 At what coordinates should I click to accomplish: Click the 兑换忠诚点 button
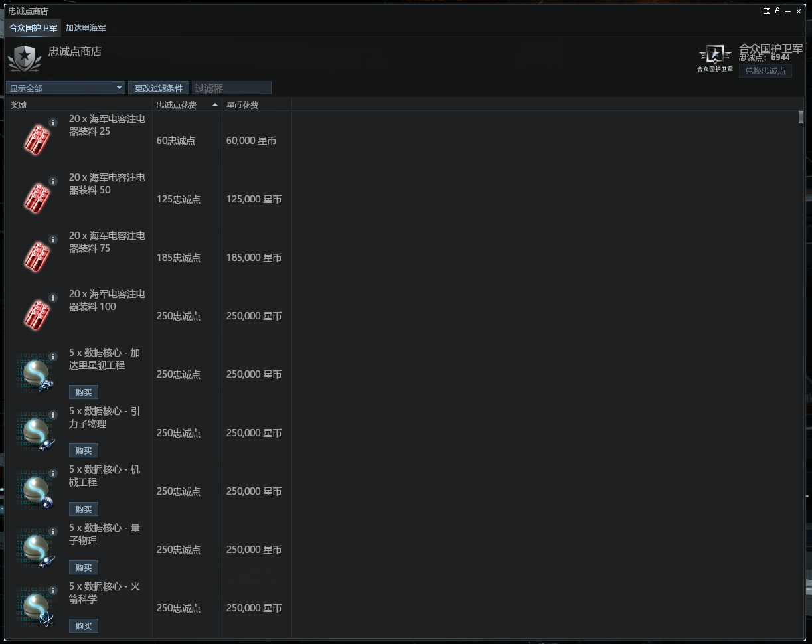[x=765, y=71]
